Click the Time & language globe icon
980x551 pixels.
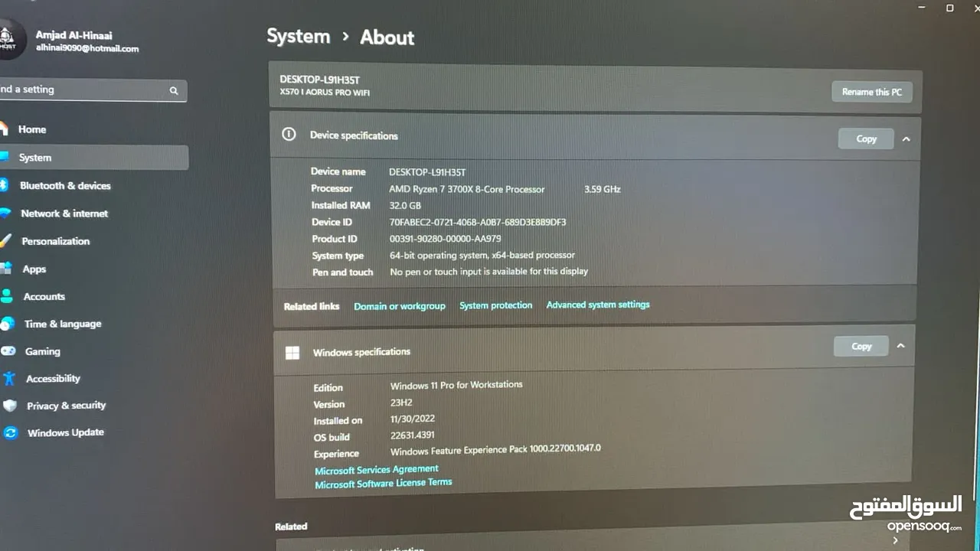pos(8,323)
